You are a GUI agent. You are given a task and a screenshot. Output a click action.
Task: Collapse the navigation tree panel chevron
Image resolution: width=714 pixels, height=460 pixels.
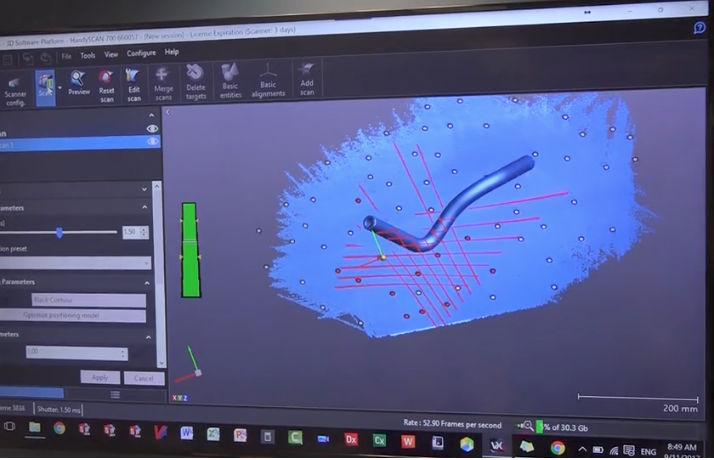point(151,115)
